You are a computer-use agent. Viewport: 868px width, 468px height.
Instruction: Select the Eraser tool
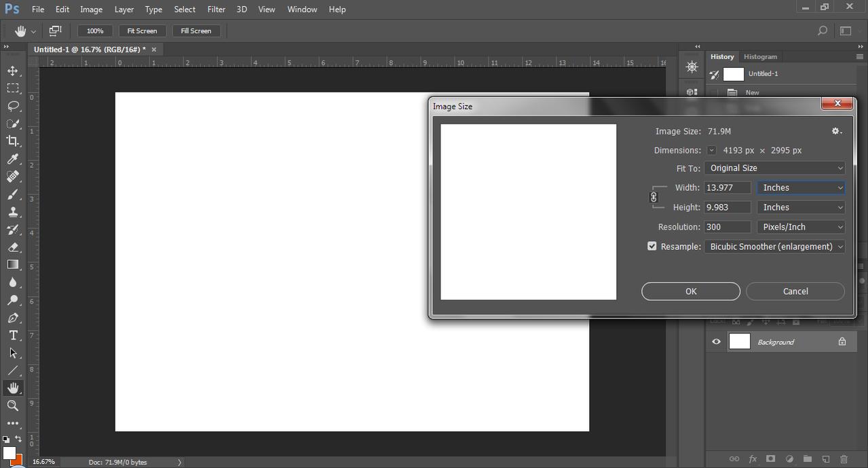tap(13, 247)
